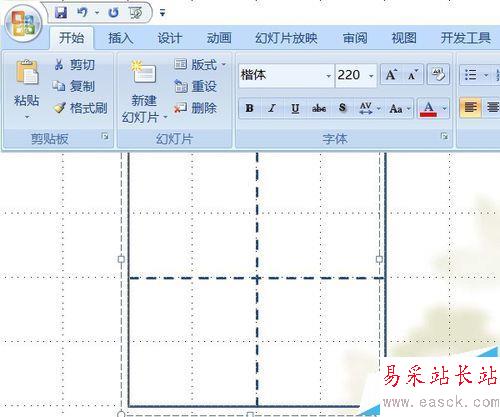Open change case Aa icon
Screen dimensions: 500x417
[x=396, y=108]
